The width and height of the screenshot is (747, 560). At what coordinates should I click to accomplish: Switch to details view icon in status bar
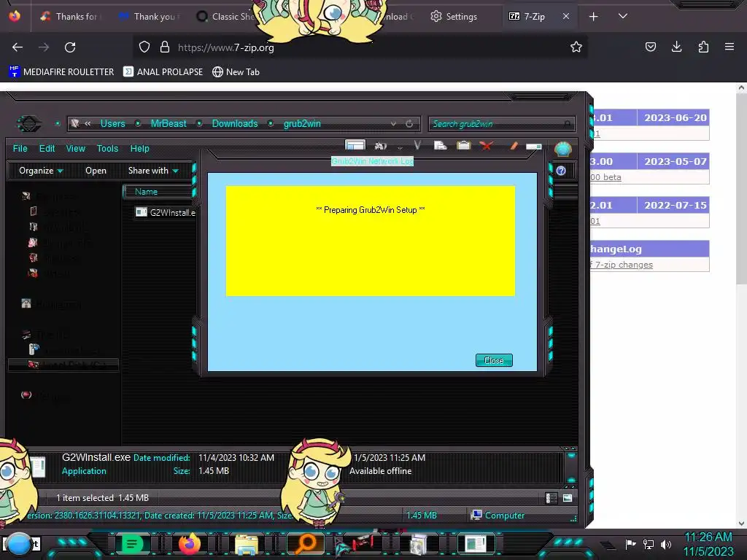pyautogui.click(x=551, y=498)
